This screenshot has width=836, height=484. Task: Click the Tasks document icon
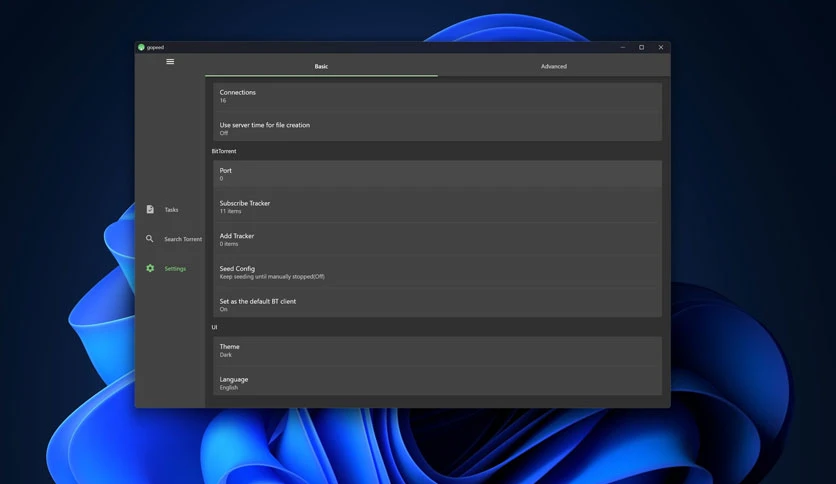(x=150, y=209)
